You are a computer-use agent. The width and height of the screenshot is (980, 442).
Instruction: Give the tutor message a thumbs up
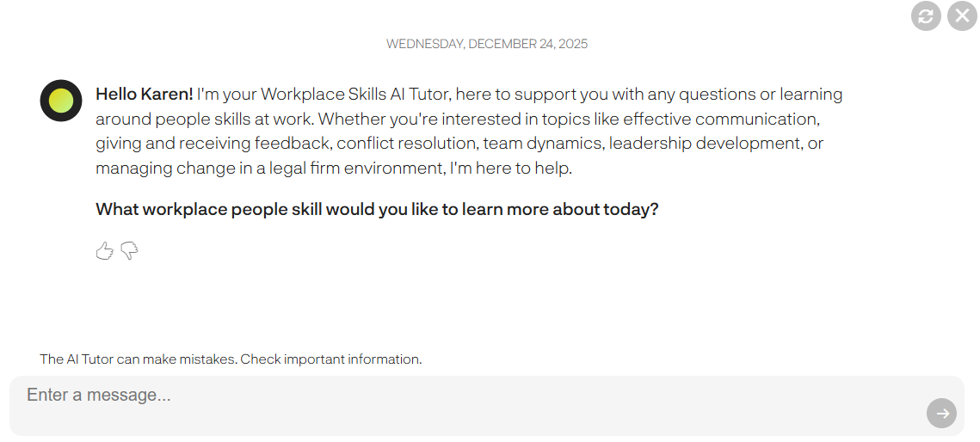(104, 251)
